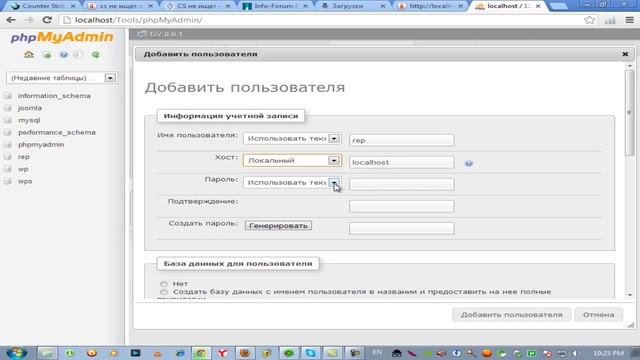Click the Подтверждение password field

point(402,206)
